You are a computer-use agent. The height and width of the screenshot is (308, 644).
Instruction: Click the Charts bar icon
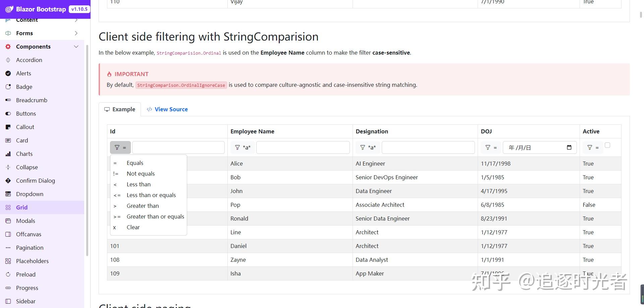8,154
